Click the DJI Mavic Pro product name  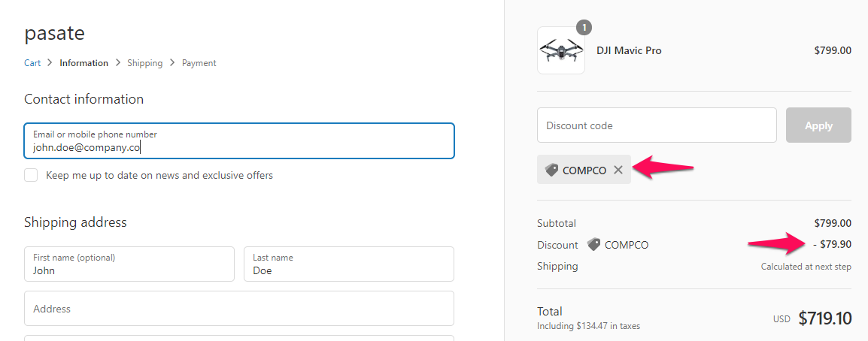pyautogui.click(x=629, y=51)
